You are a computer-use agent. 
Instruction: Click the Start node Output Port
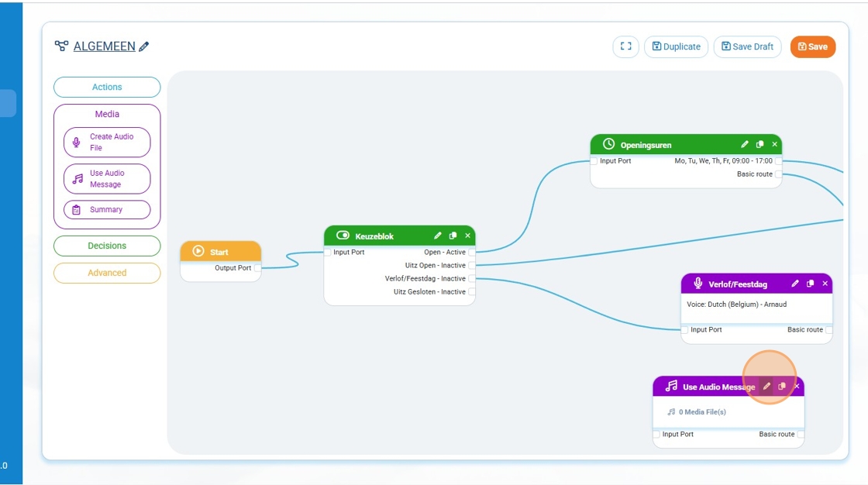point(257,268)
